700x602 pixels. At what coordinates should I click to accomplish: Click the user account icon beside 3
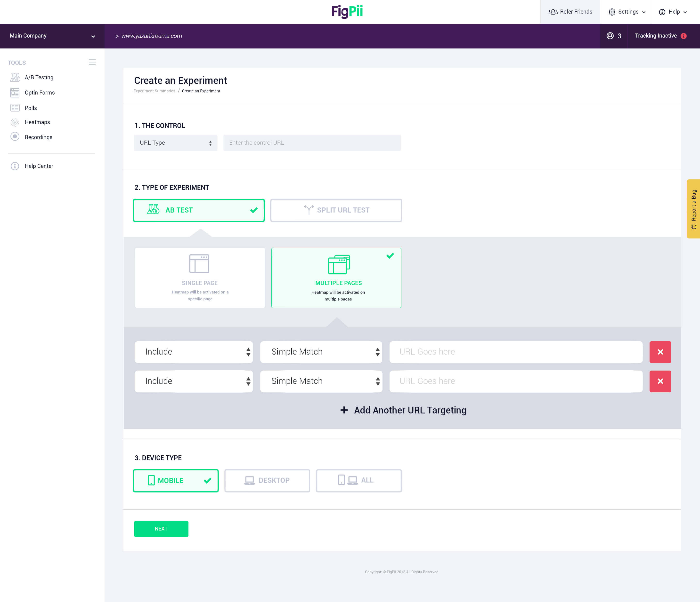click(x=610, y=36)
